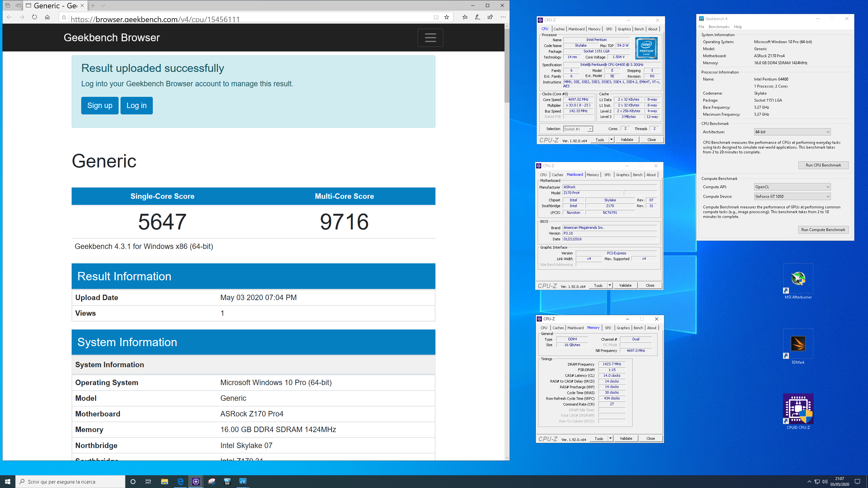This screenshot has width=868, height=488.
Task: Click the back navigation arrow
Action: click(9, 17)
